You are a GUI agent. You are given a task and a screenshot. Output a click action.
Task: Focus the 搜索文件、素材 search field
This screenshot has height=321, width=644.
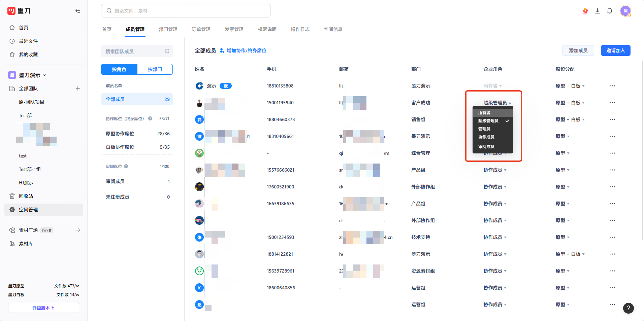(x=186, y=11)
